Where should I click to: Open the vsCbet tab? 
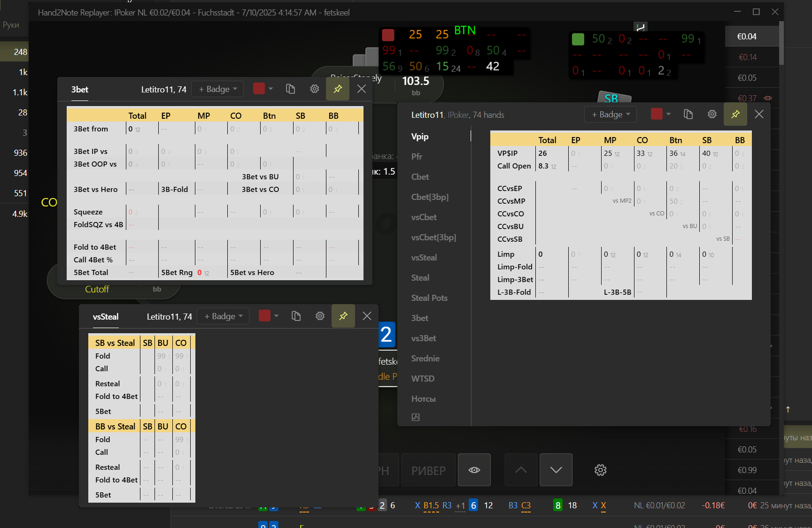click(424, 217)
